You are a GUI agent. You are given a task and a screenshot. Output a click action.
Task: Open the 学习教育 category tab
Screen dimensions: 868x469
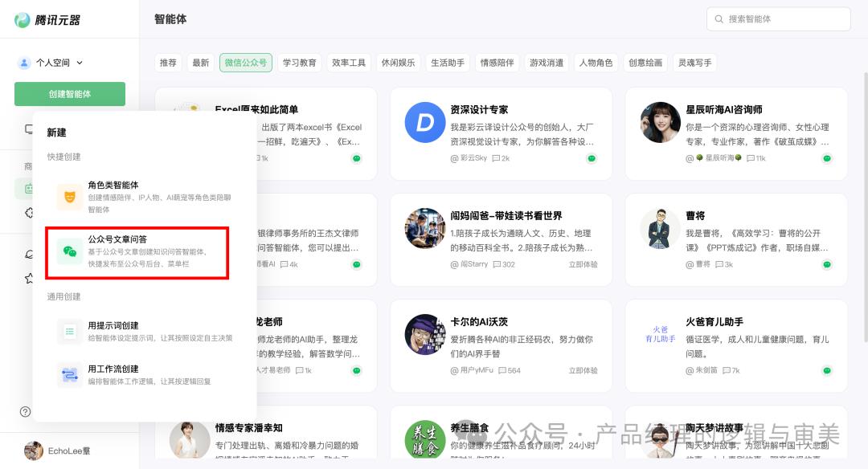pos(300,63)
